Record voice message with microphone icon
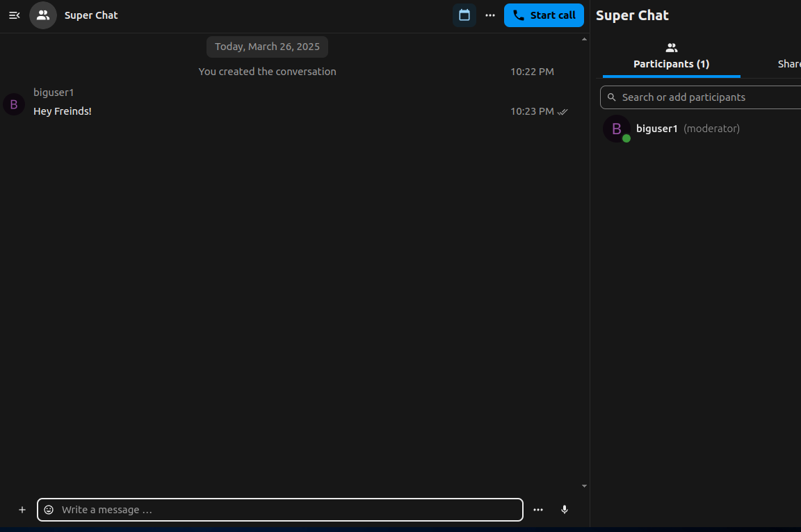This screenshot has width=801, height=532. (x=565, y=510)
